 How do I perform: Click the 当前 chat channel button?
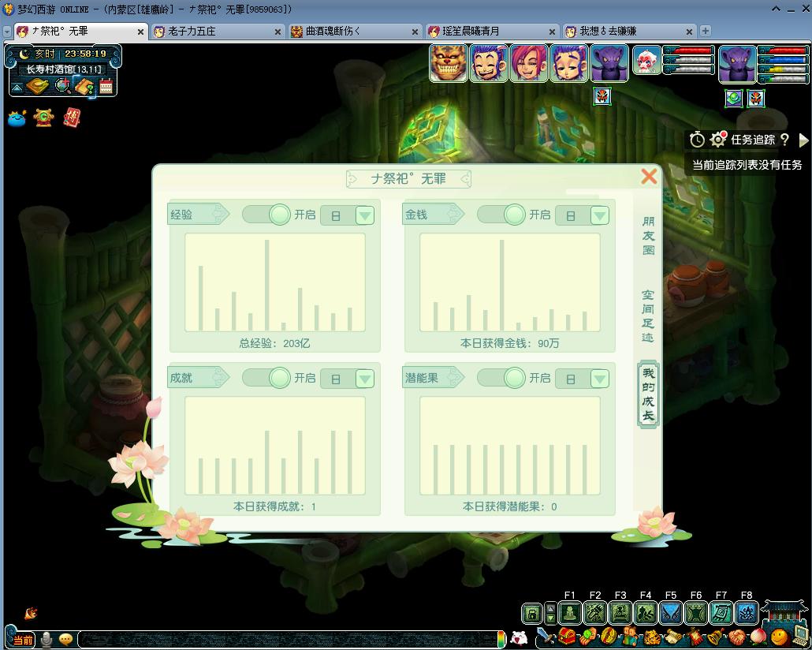click(22, 641)
